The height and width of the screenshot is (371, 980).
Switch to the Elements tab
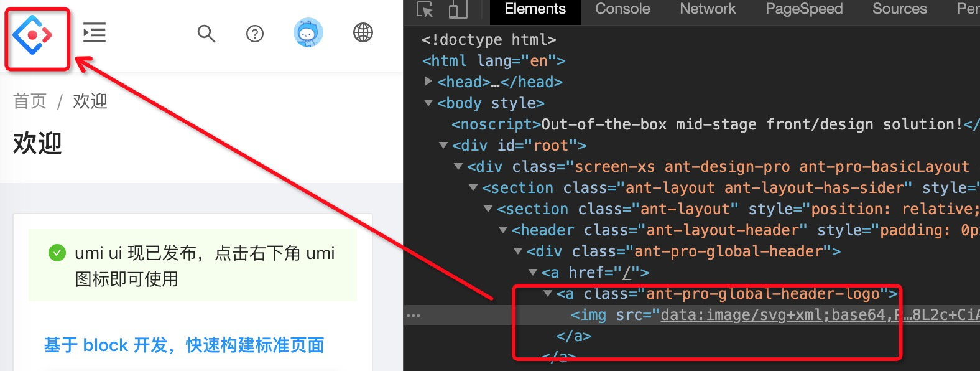(x=535, y=9)
